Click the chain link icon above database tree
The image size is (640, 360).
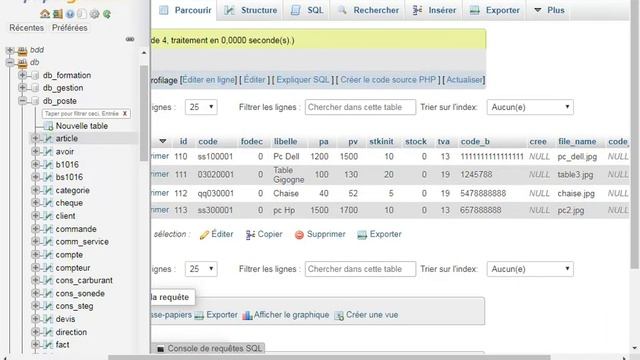tap(130, 39)
